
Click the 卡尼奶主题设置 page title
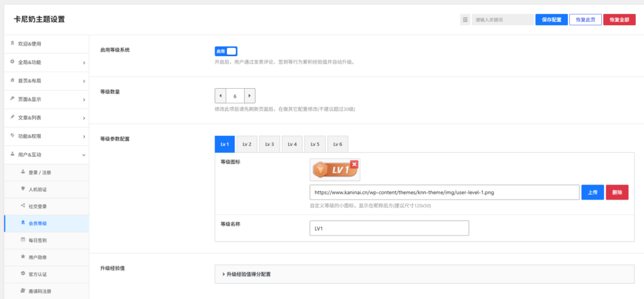(x=39, y=20)
